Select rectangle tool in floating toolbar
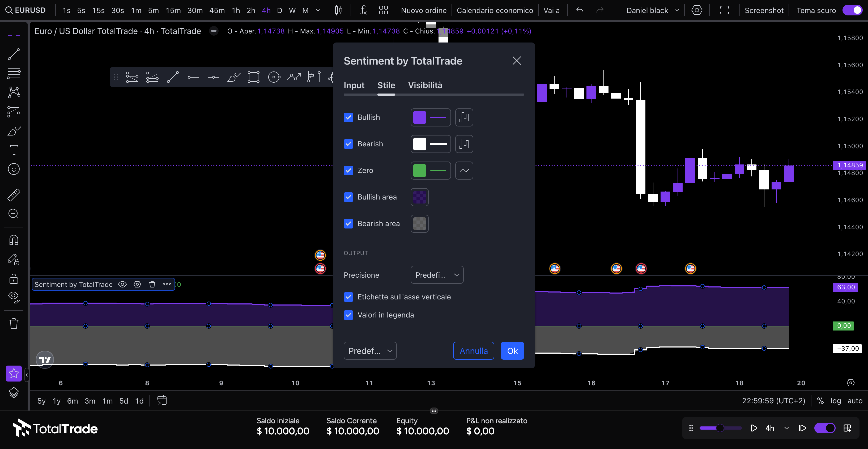Image resolution: width=868 pixels, height=449 pixels. (x=253, y=77)
